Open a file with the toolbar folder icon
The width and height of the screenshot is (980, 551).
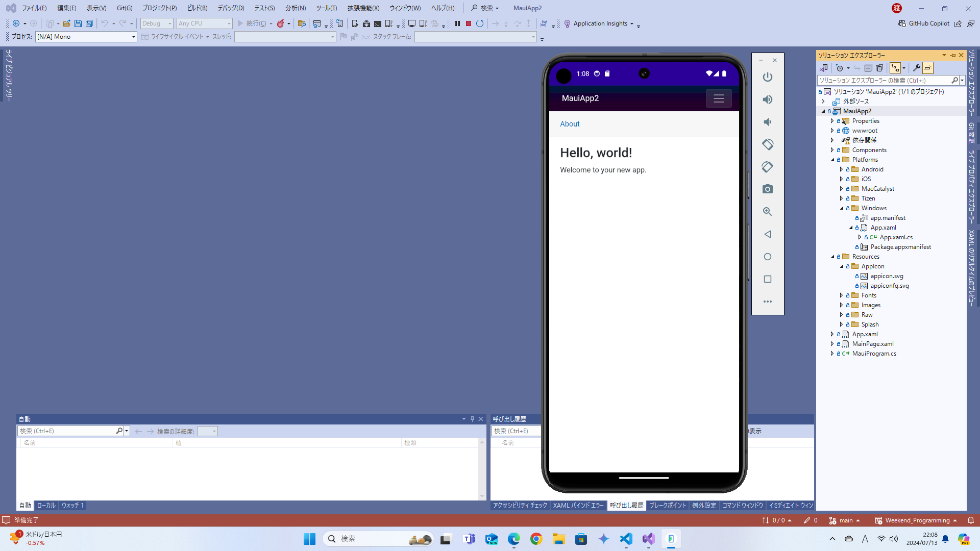[x=66, y=23]
